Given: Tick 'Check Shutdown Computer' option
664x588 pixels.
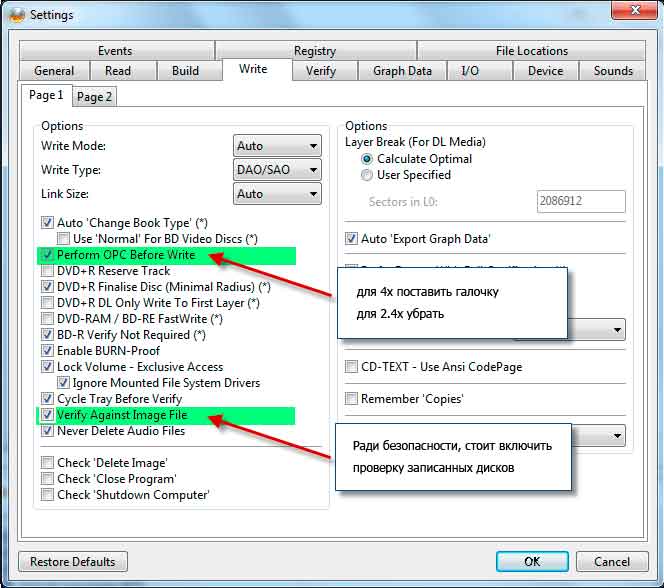Looking at the screenshot, I should coord(47,494).
